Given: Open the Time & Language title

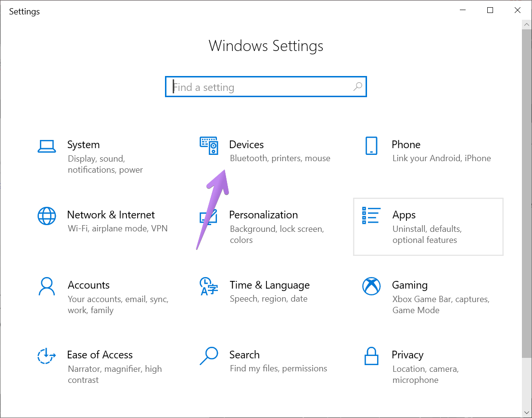Looking at the screenshot, I should pos(269,285).
